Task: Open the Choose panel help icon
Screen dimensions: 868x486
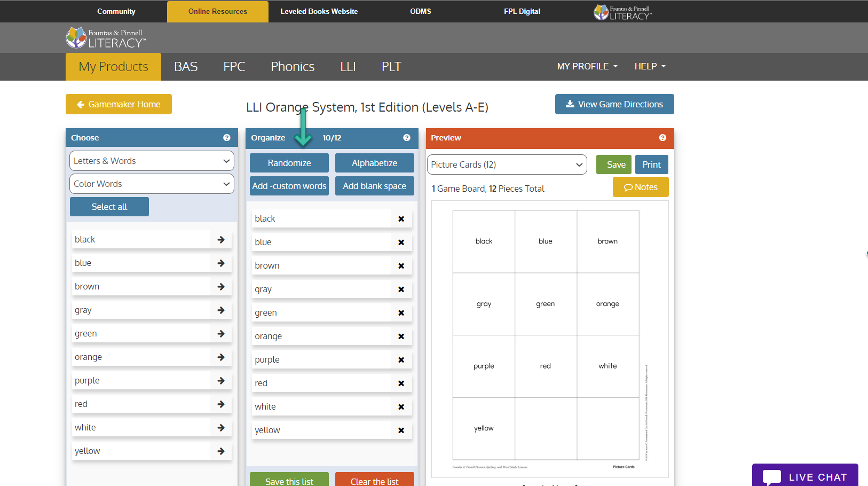Action: point(226,137)
